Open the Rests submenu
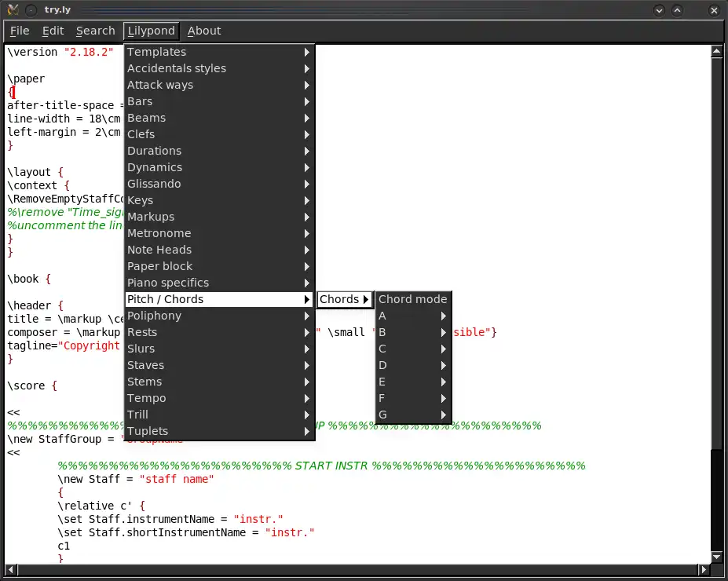The height and width of the screenshot is (581, 728). click(x=219, y=332)
